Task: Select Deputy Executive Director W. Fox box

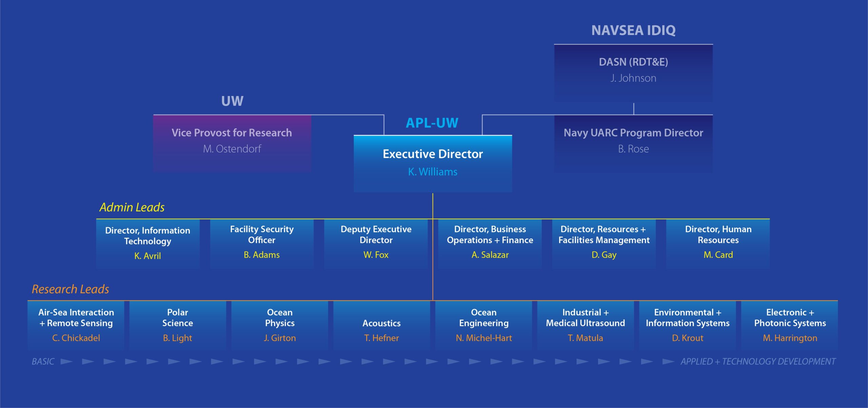Action: click(x=376, y=244)
